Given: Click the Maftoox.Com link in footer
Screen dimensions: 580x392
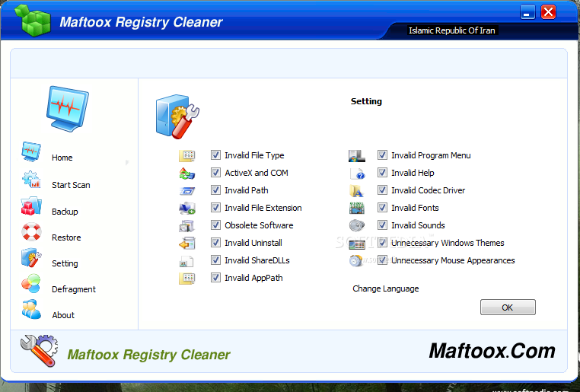Looking at the screenshot, I should pyautogui.click(x=492, y=351).
